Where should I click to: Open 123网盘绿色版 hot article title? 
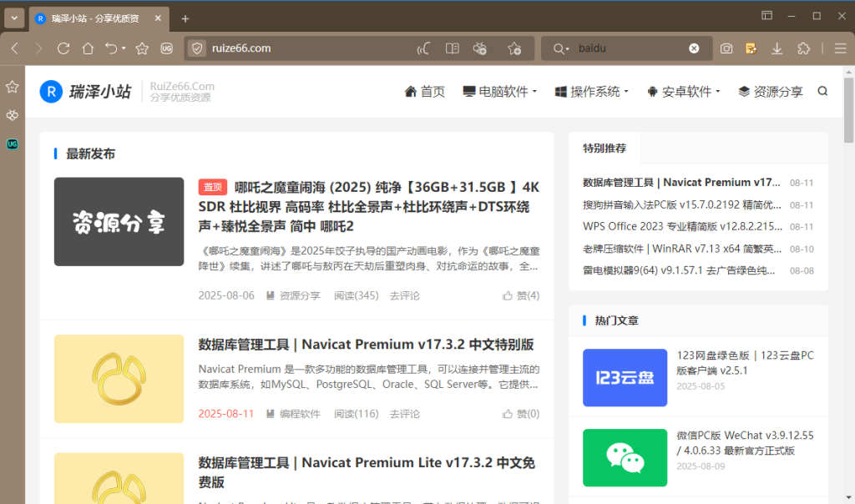[745, 363]
